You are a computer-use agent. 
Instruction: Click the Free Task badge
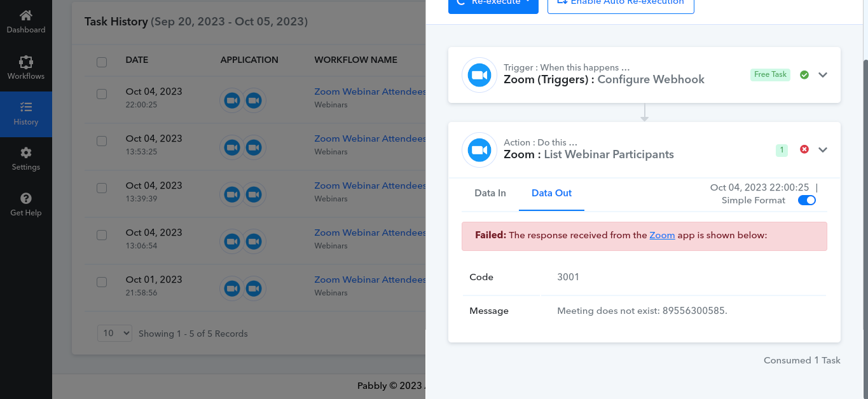(770, 75)
